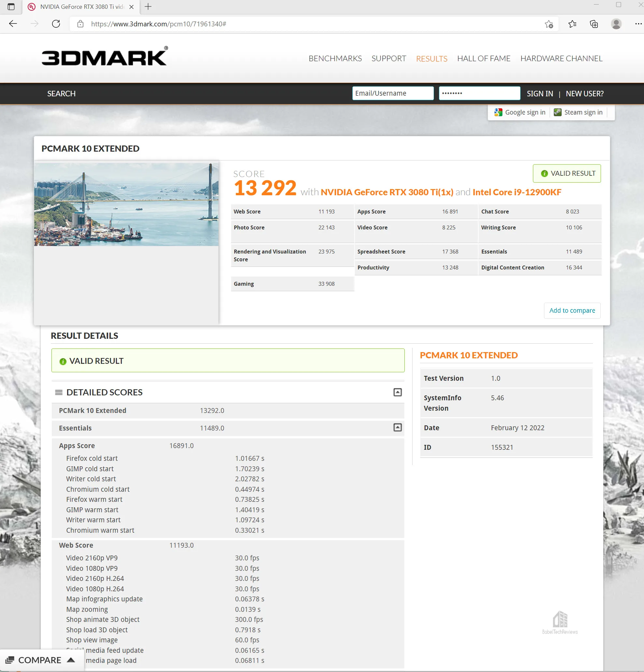
Task: Click the Spreadsheet Score value 17 368
Action: 450,252
